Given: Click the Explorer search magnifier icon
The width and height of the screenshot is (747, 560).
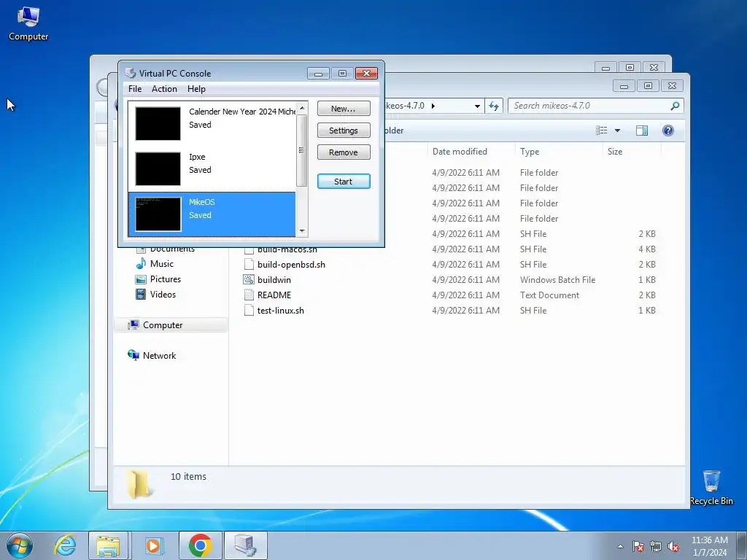Looking at the screenshot, I should (x=675, y=106).
